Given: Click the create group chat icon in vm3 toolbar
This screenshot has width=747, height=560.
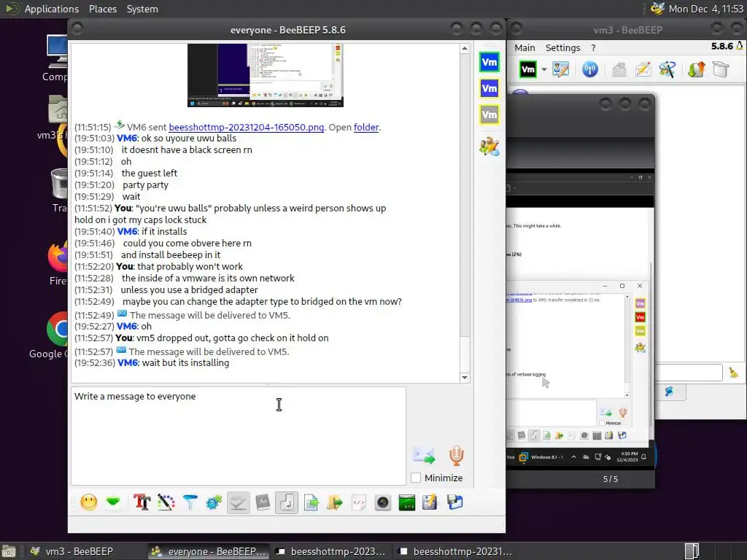Looking at the screenshot, I should 667,69.
